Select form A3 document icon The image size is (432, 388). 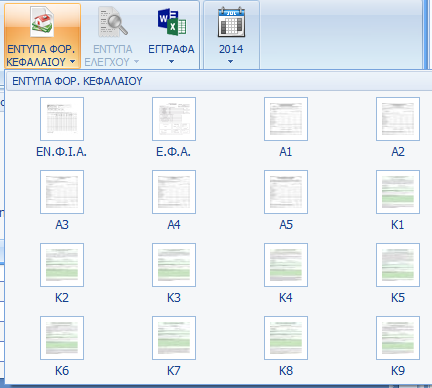pos(62,192)
